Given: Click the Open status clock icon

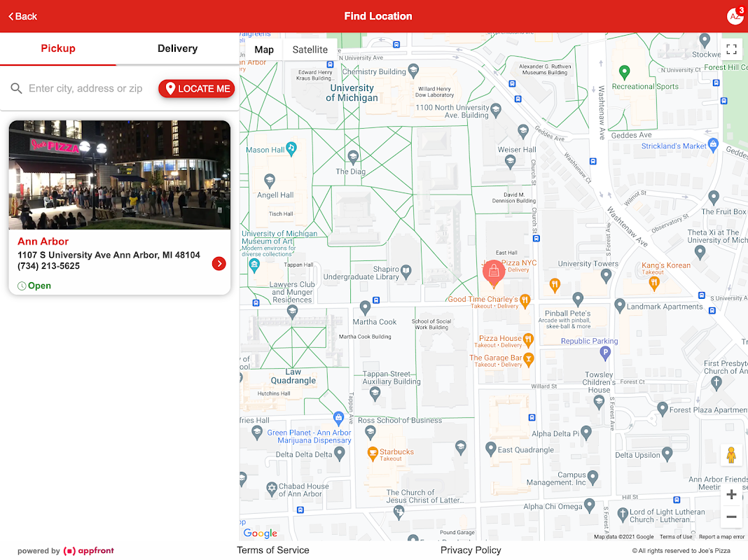Looking at the screenshot, I should click(x=22, y=286).
